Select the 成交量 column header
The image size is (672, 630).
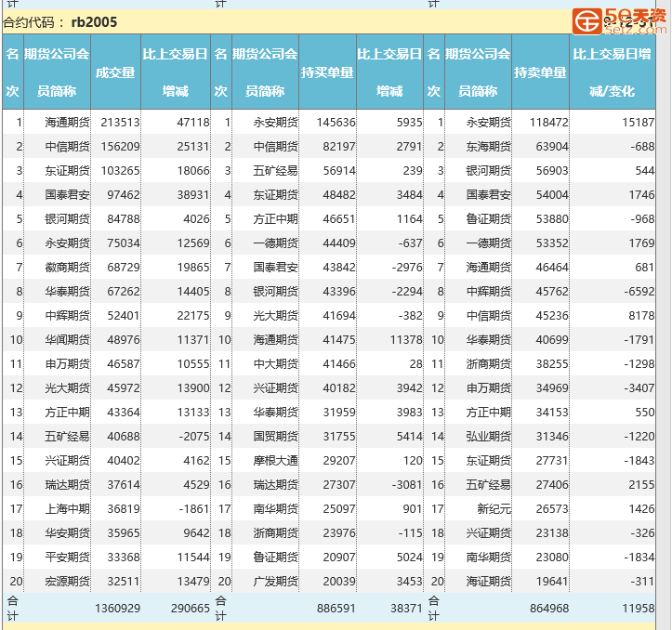tap(115, 72)
